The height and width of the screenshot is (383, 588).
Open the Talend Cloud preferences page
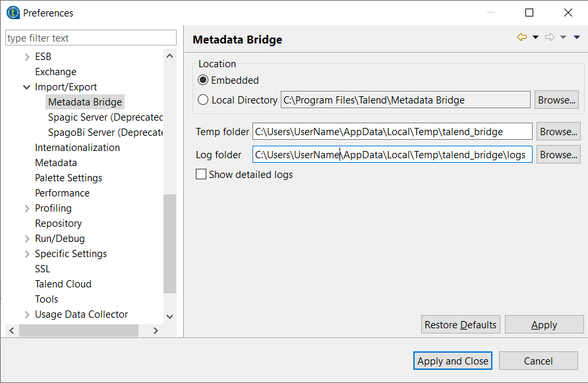tap(63, 284)
